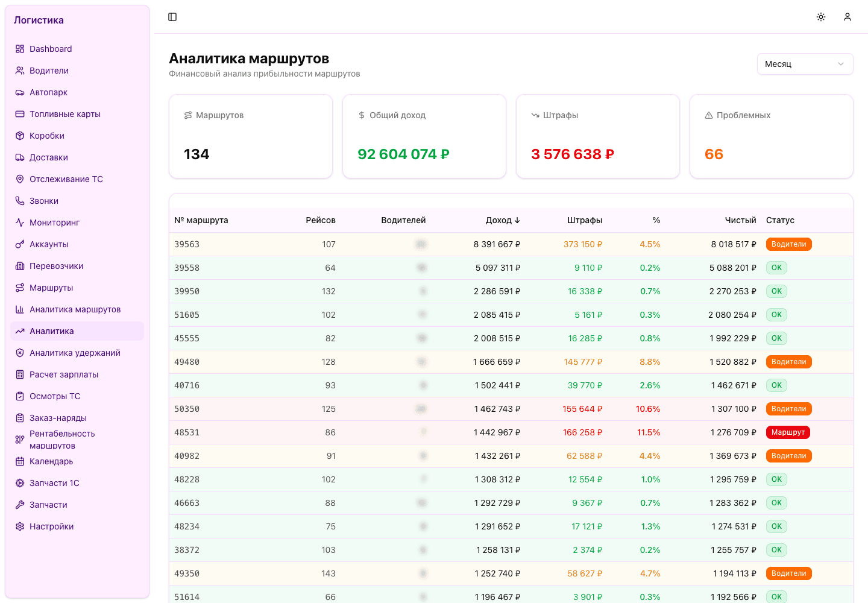Click the Доставки delivery icon
This screenshot has width=868, height=603.
20,157
